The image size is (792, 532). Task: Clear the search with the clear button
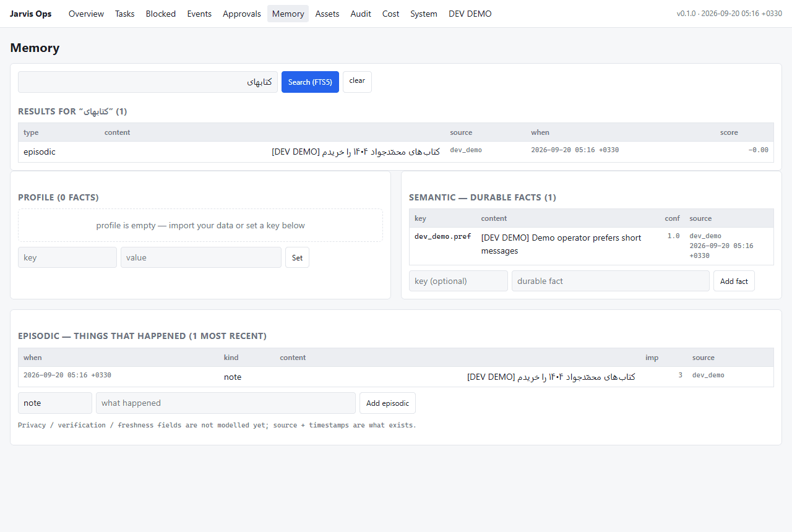357,81
